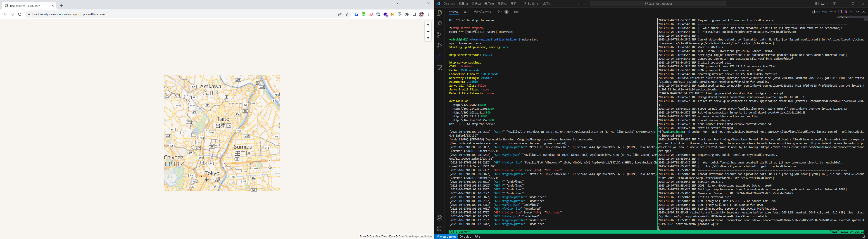Open notifications bell in status bar
The image size is (868, 239).
(x=863, y=237)
